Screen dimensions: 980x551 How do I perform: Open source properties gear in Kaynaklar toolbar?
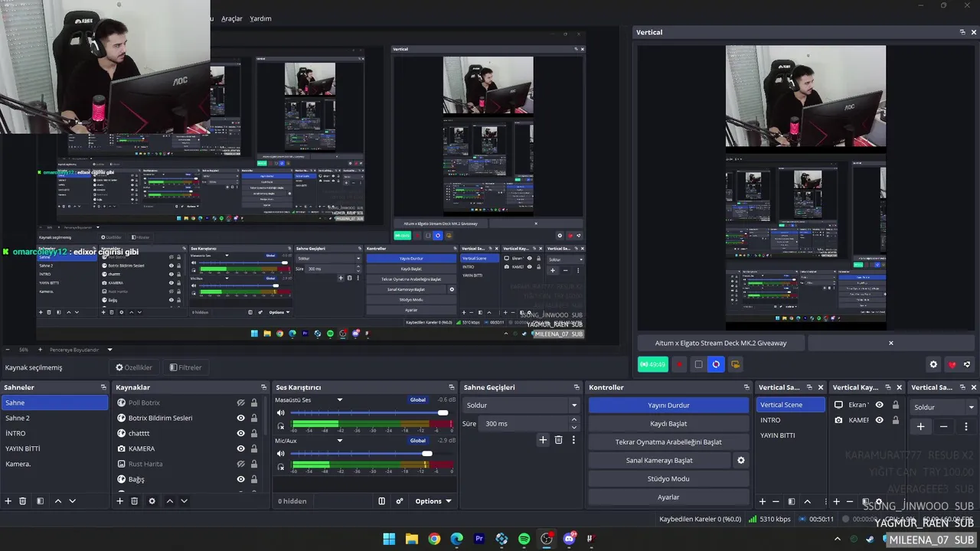(x=152, y=501)
